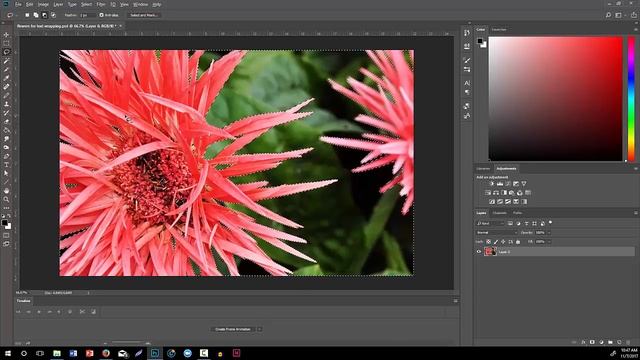Click Intersect with selection mode icon
The height and width of the screenshot is (360, 640).
click(x=53, y=15)
